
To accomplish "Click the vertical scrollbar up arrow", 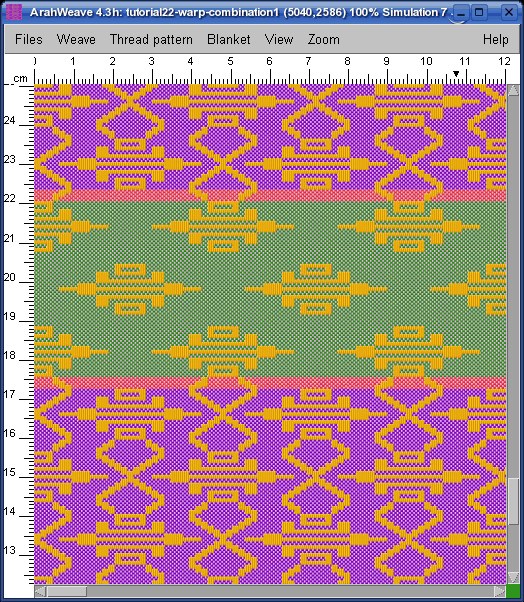I will tap(513, 90).
